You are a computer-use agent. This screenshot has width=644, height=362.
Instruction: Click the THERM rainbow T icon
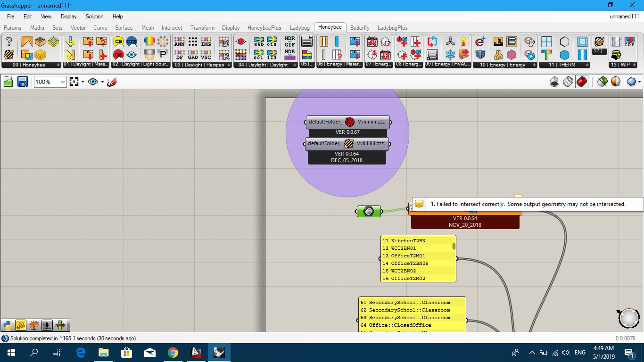[547, 55]
